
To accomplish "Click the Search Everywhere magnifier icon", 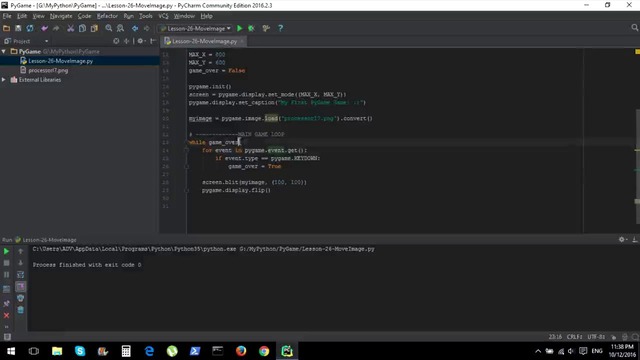I will click(634, 28).
